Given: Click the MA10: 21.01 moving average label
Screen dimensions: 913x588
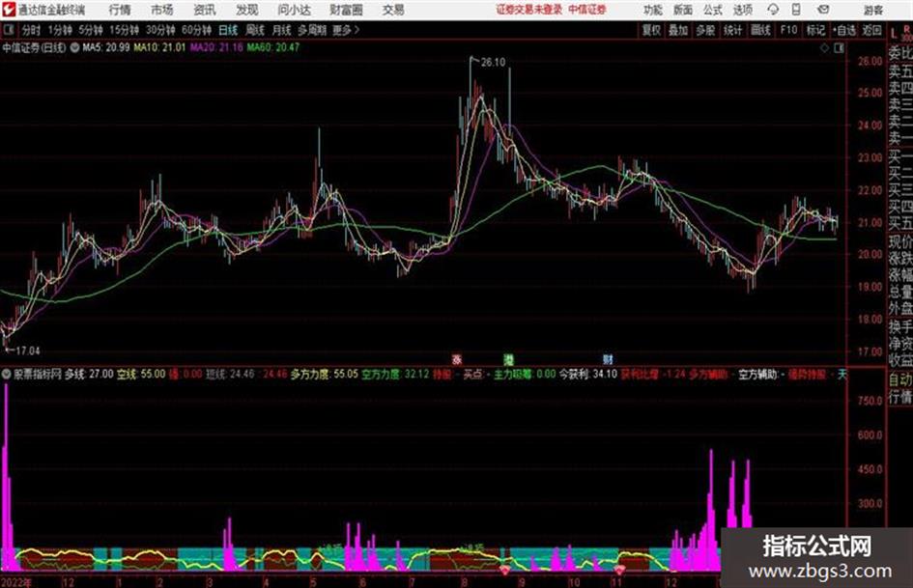Looking at the screenshot, I should 159,47.
